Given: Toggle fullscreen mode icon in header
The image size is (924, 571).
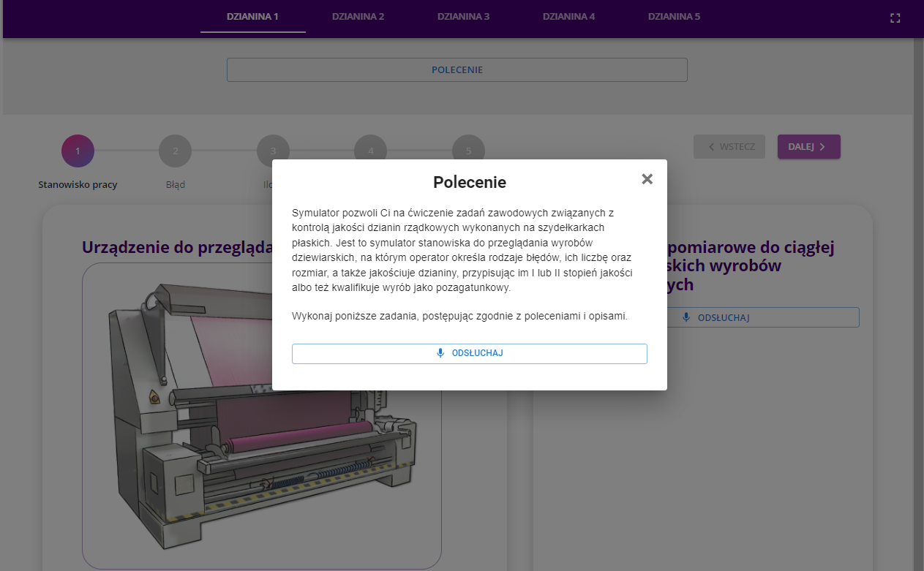Looking at the screenshot, I should [895, 18].
